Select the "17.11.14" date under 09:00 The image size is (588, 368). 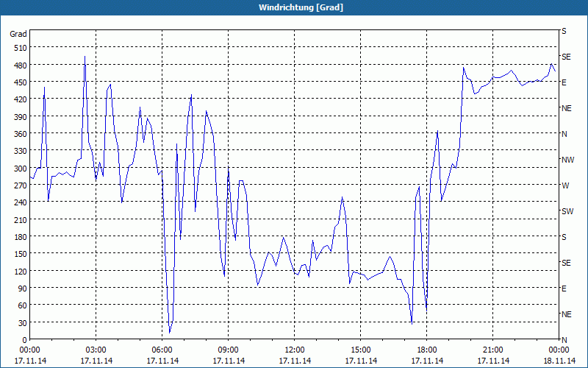229,361
